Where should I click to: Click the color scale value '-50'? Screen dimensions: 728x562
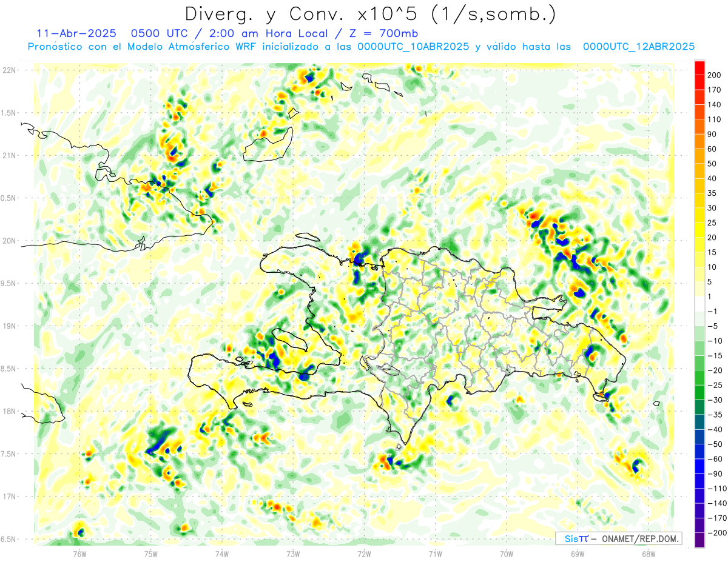coord(716,444)
